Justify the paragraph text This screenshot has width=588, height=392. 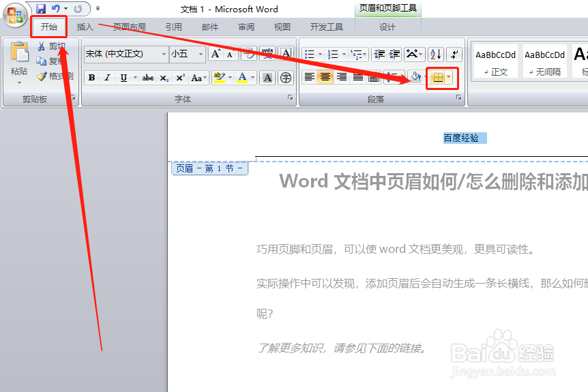coord(357,78)
